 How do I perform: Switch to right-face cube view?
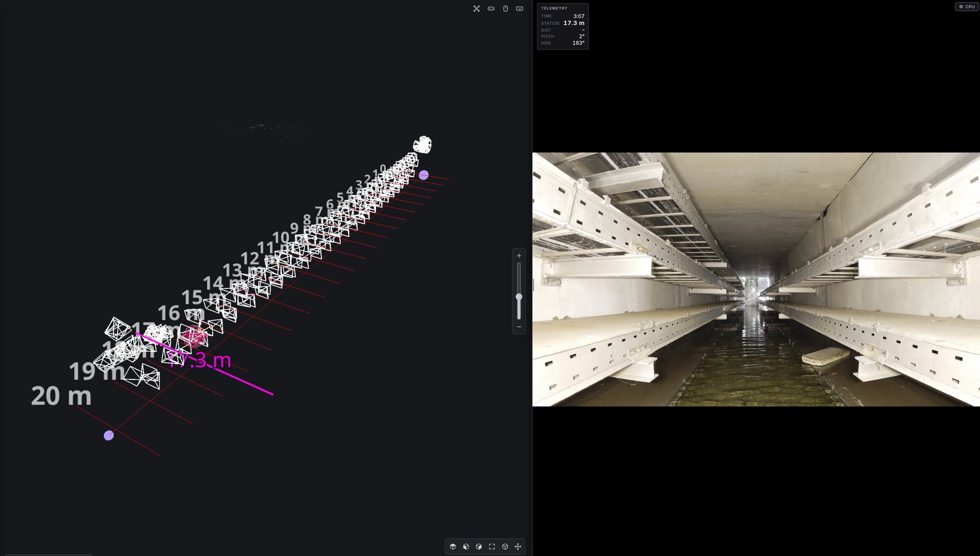479,546
